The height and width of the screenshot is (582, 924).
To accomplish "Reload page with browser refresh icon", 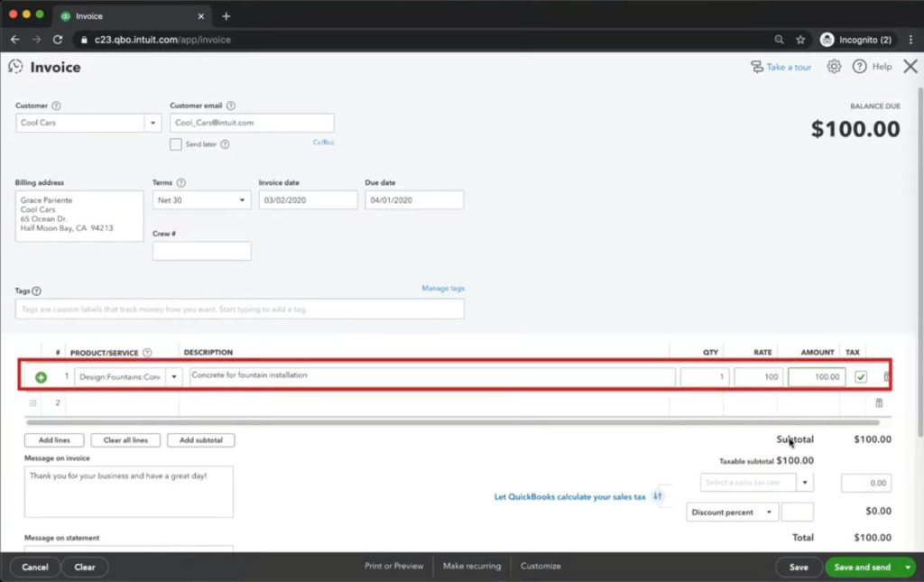I will [58, 40].
